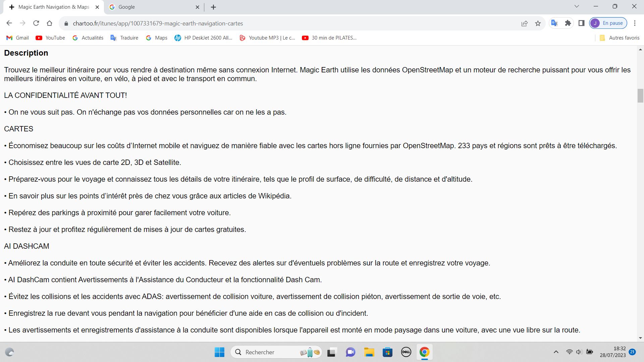
Task: Click the share page icon in address bar
Action: 525,23
